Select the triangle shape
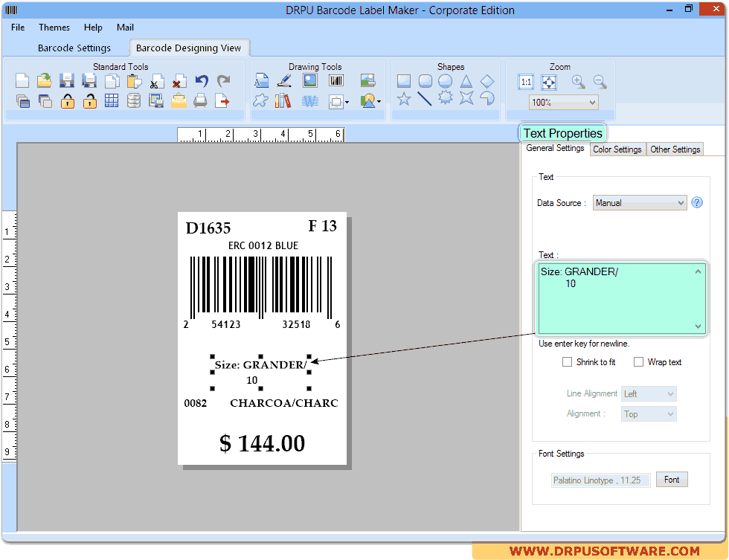This screenshot has height=560, width=729. tap(466, 81)
